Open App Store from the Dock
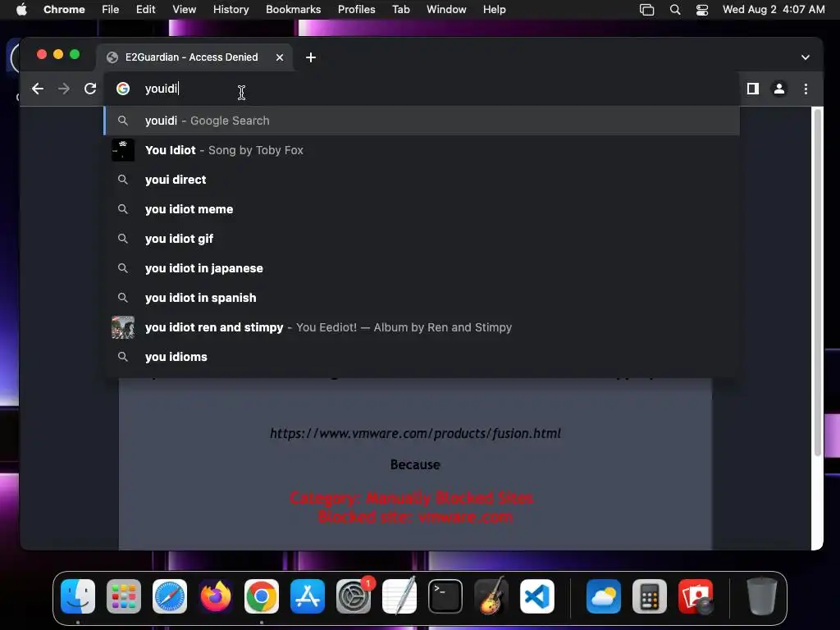The image size is (840, 630). 308,596
